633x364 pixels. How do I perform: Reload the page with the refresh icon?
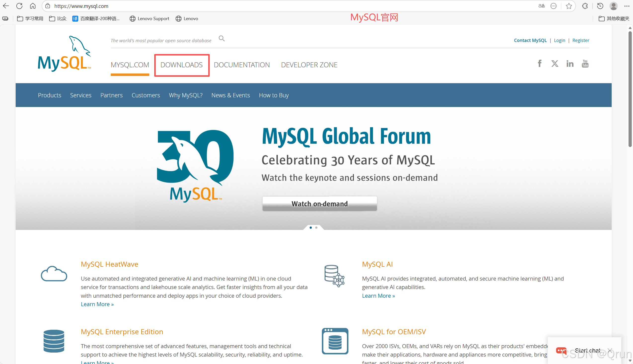[x=19, y=6]
